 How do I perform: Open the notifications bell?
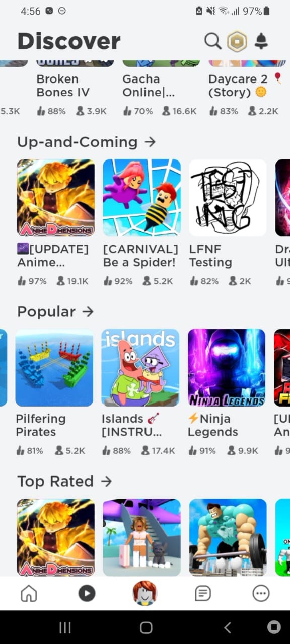point(261,41)
